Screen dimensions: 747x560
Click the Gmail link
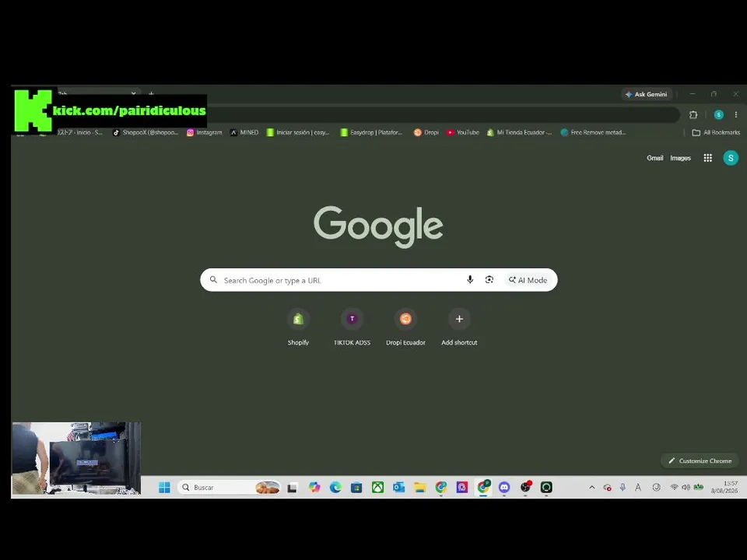[x=654, y=158]
